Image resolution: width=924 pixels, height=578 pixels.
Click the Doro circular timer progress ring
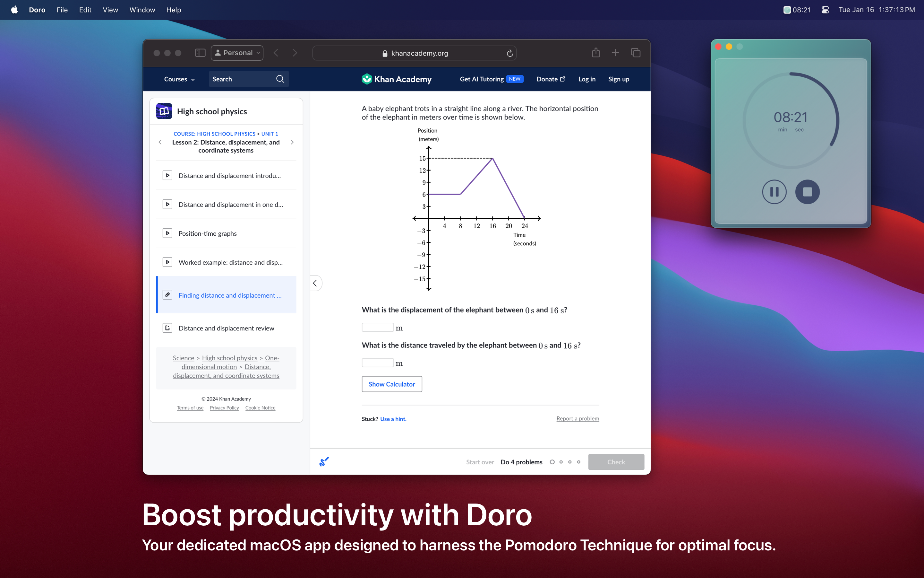point(791,120)
